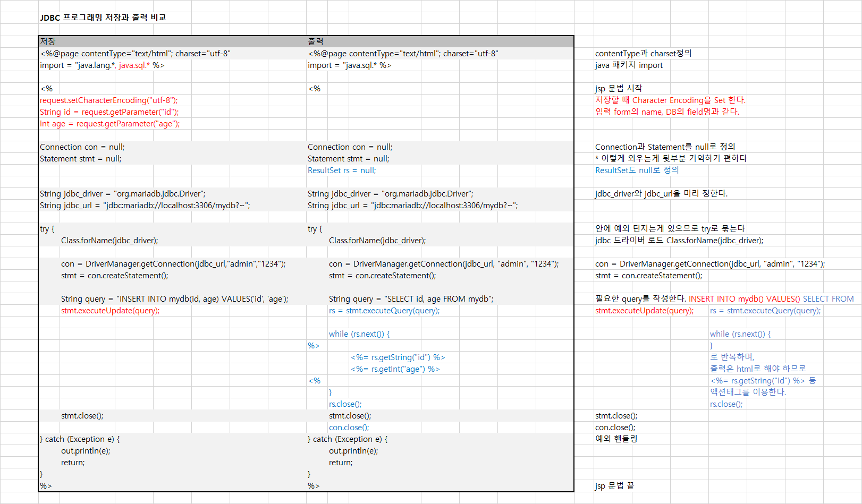Select blue 'rs = stmt.executeQuery(query);' in 출력 column
The image size is (862, 504).
coord(384,310)
